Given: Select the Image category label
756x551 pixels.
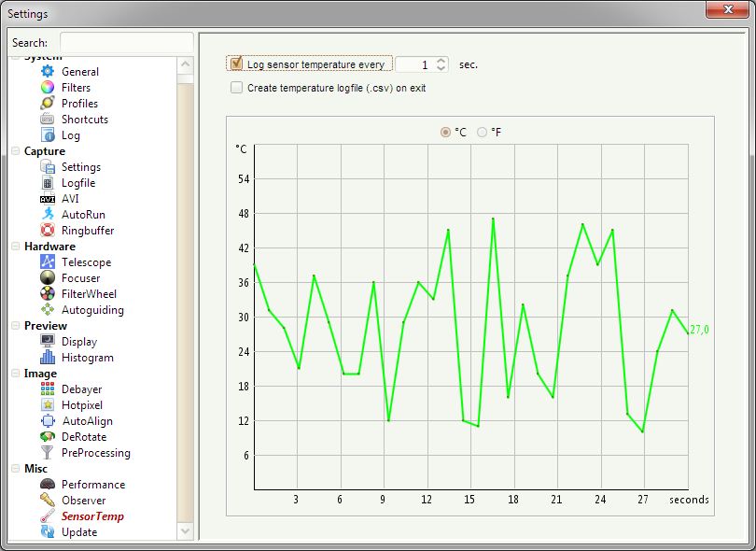Looking at the screenshot, I should (x=40, y=374).
